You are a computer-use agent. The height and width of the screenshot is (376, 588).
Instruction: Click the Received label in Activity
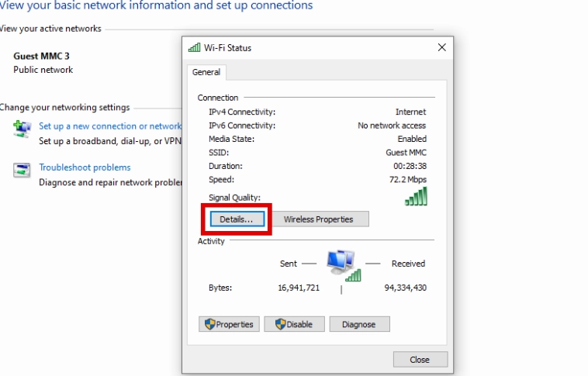(x=408, y=264)
